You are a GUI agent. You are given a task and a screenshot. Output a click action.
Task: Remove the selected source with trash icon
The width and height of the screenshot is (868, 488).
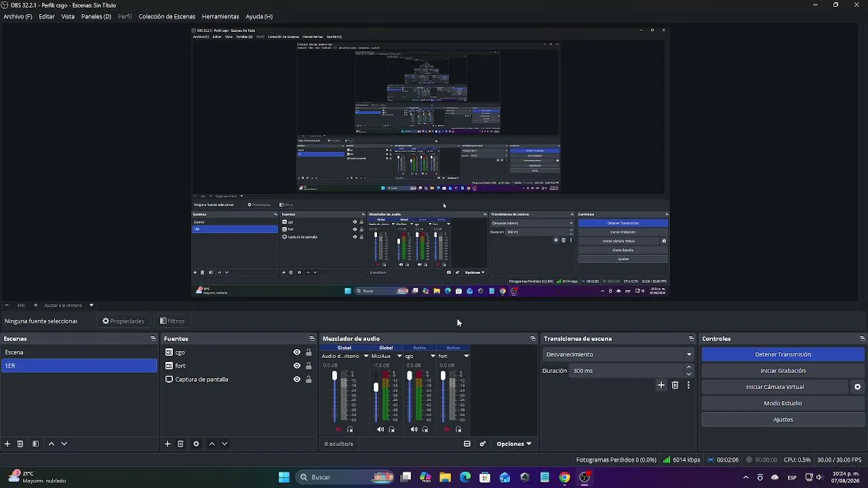tap(180, 444)
